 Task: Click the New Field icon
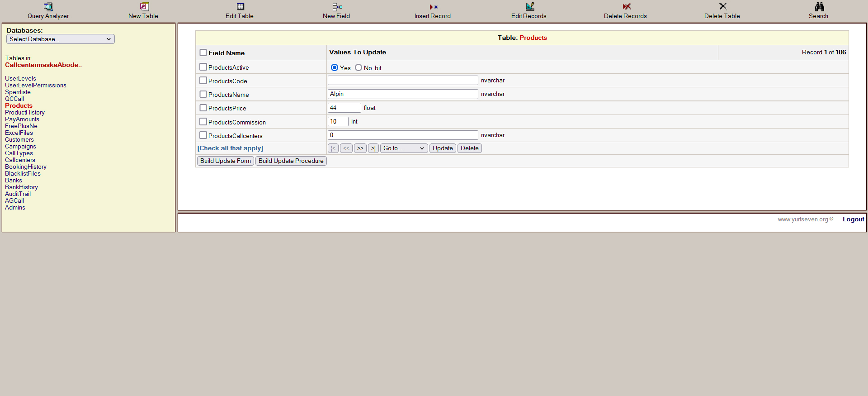coord(337,7)
